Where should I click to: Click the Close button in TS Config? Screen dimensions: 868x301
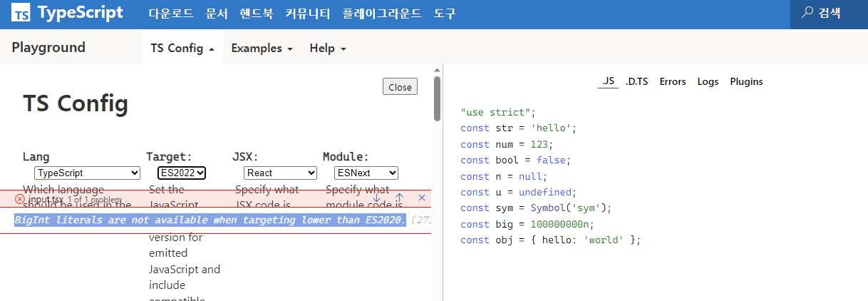pyautogui.click(x=400, y=87)
